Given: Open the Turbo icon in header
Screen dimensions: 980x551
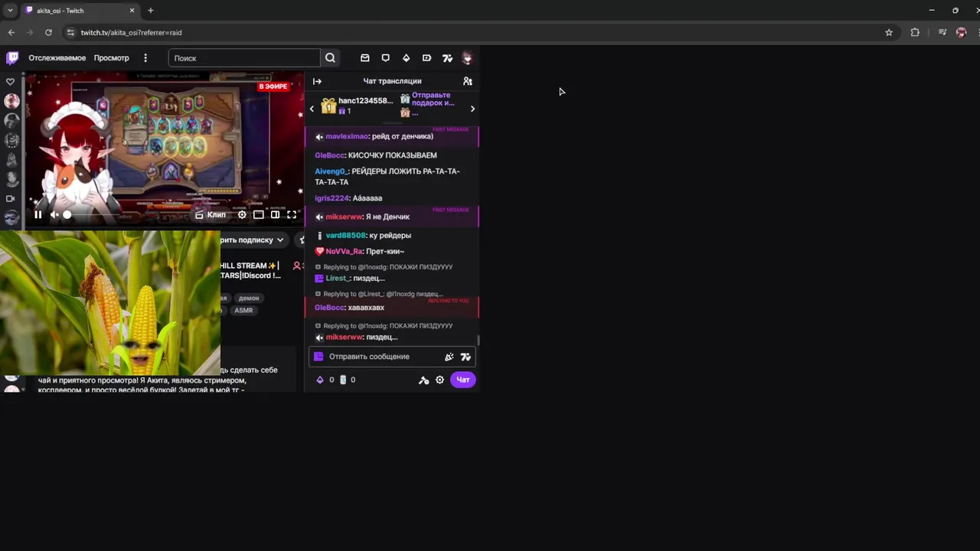Looking at the screenshot, I should 447,58.
